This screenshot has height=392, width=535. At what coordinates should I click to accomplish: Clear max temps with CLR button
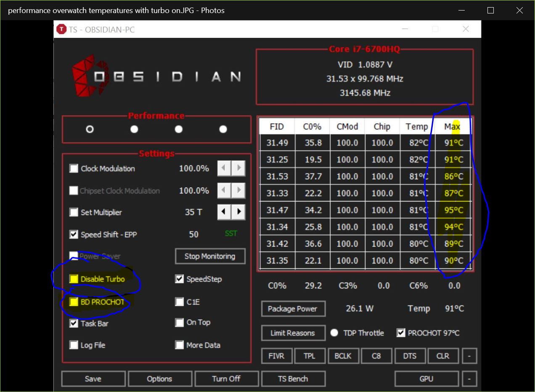pyautogui.click(x=443, y=356)
